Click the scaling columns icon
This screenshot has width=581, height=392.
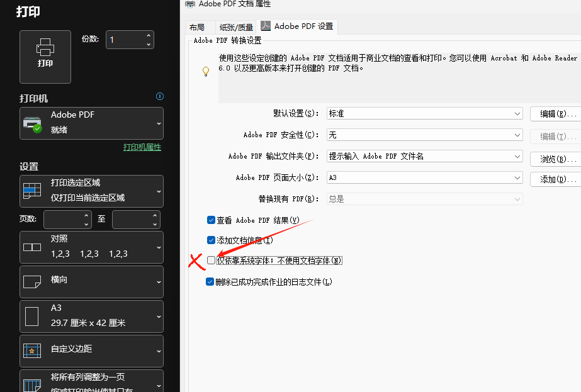(x=32, y=385)
